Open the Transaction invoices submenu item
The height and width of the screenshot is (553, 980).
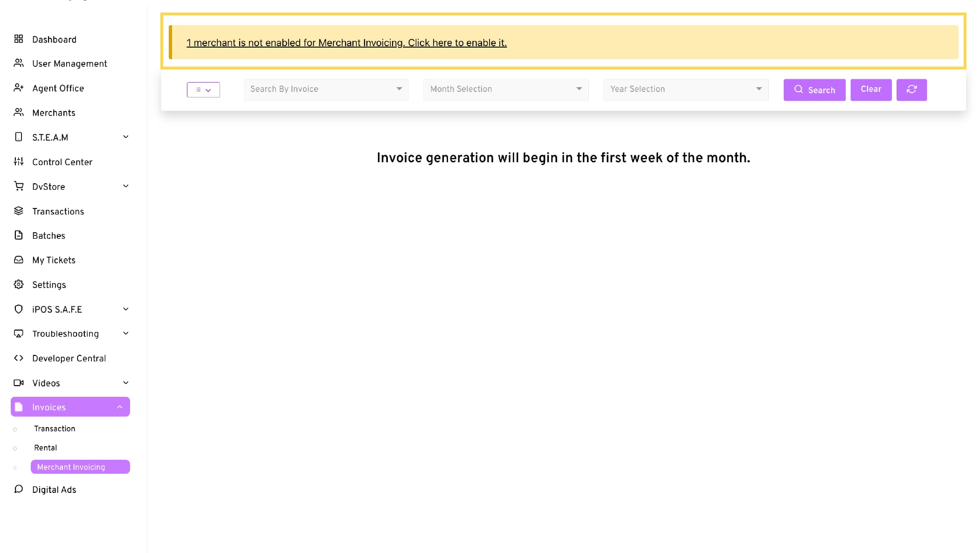(55, 429)
